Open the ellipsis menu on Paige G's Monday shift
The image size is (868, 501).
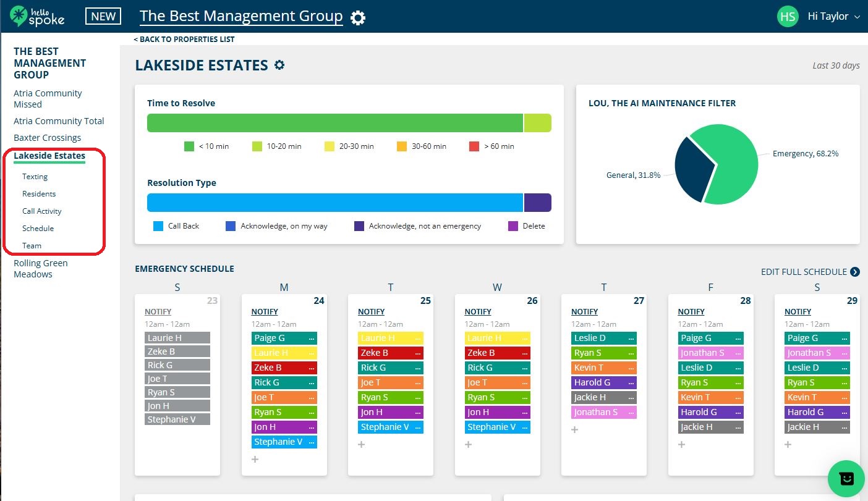311,338
